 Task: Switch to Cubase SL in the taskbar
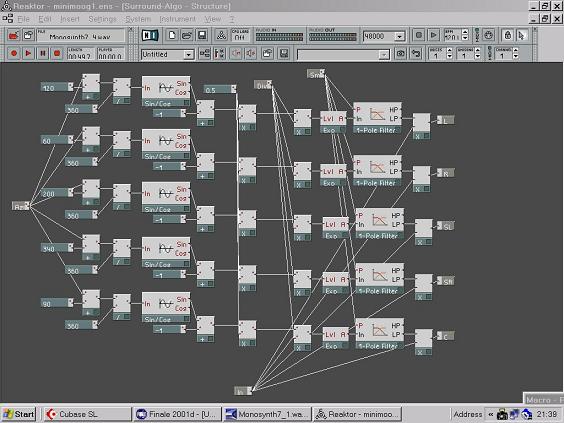[87, 414]
